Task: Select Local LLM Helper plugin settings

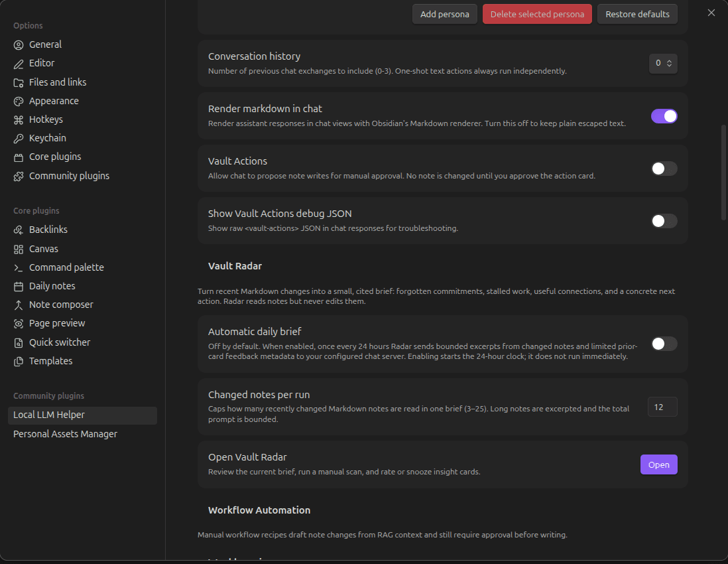Action: click(83, 415)
